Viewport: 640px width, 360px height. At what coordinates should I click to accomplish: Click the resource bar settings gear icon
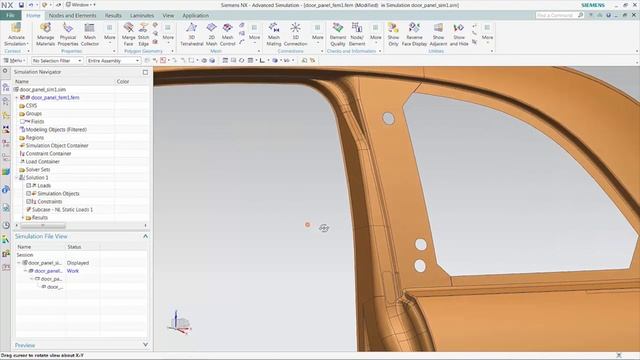tap(5, 71)
